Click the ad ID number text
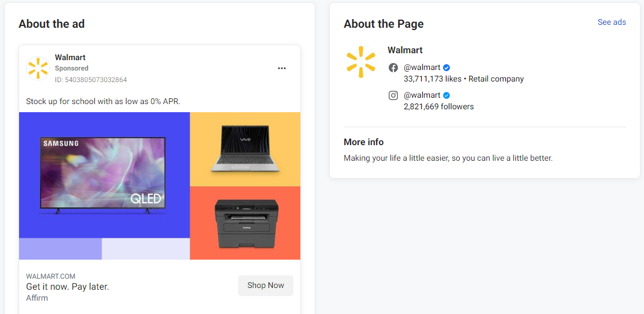Viewport: 644px width, 314px height. (x=91, y=80)
